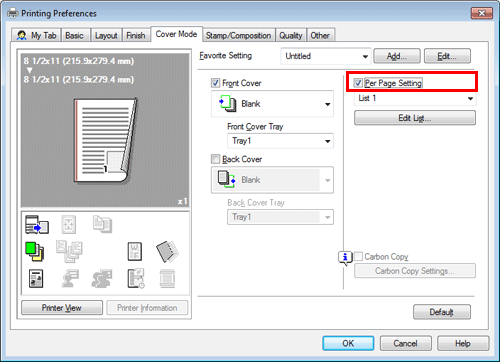Open the List 1 dropdown

415,98
